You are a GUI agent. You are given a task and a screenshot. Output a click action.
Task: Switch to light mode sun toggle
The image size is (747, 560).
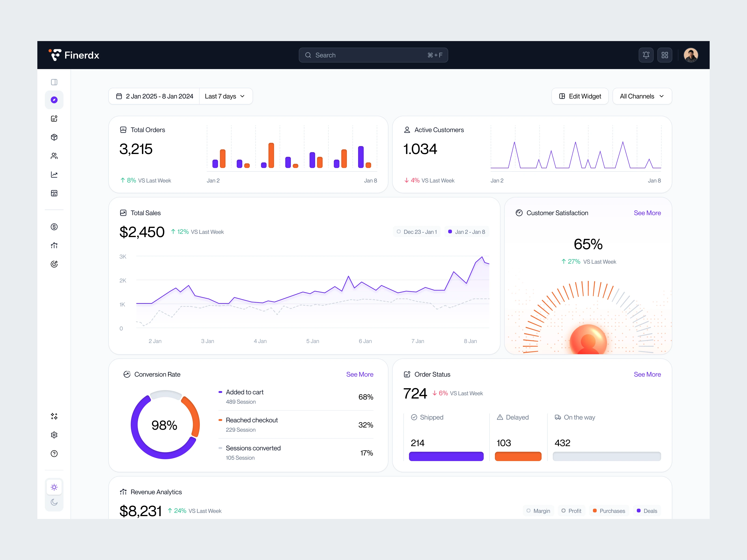coord(54,487)
